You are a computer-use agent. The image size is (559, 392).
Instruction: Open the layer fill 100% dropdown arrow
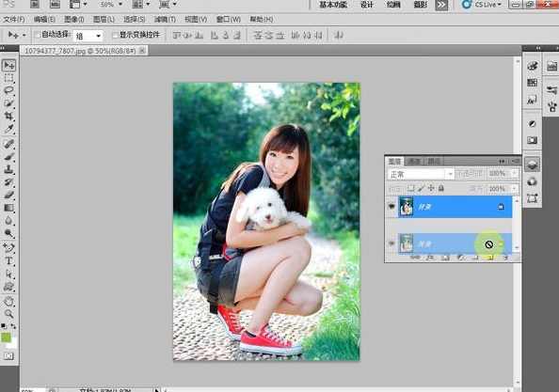[x=514, y=188]
